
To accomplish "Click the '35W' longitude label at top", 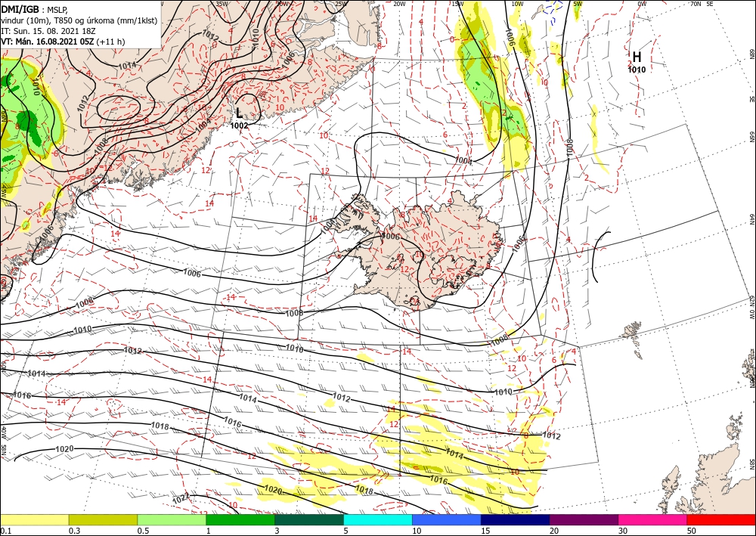I will (x=222, y=4).
